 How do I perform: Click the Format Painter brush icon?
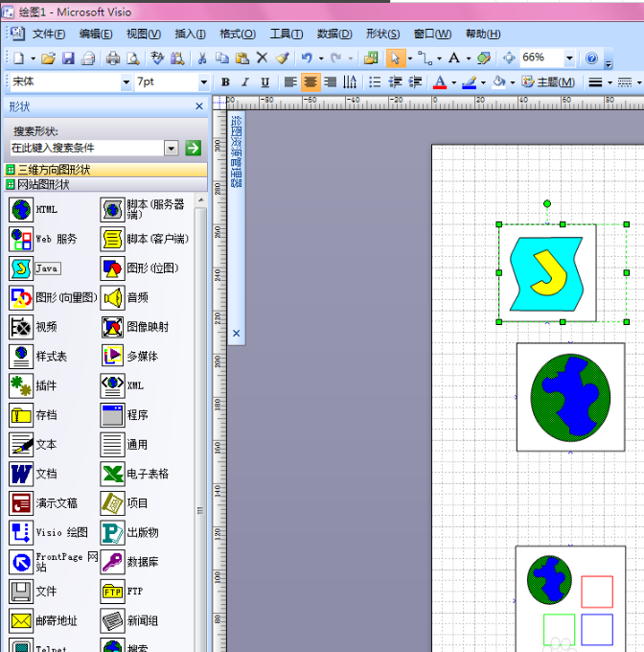pyautogui.click(x=282, y=58)
